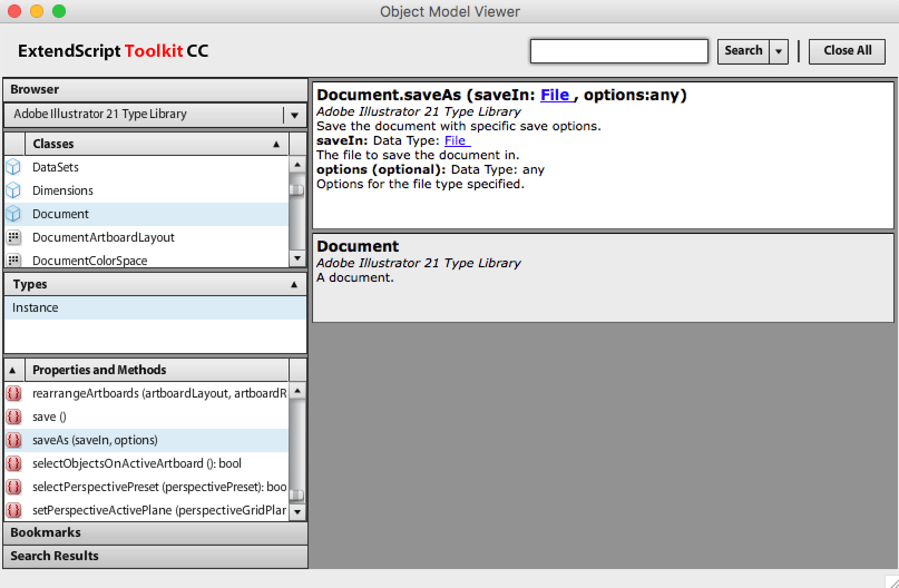Click the DocumentArtboardLayout enumeration icon
The image size is (899, 588).
pyautogui.click(x=13, y=237)
